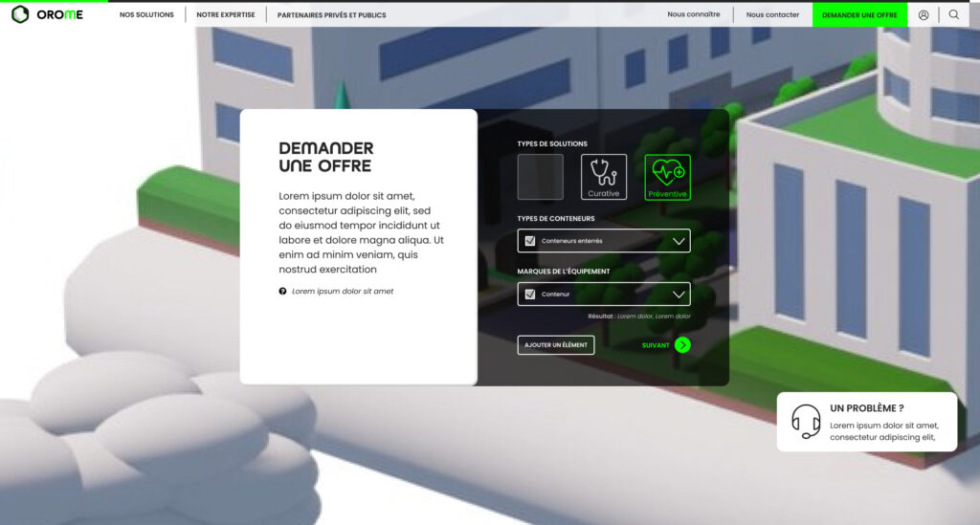Click the Suivant text link
Image resolution: width=980 pixels, height=525 pixels.
coord(656,345)
